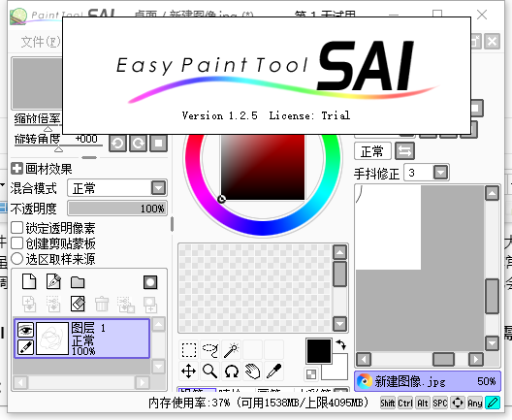
Task: Click the canvas scroll right arrow
Action: click(x=476, y=360)
